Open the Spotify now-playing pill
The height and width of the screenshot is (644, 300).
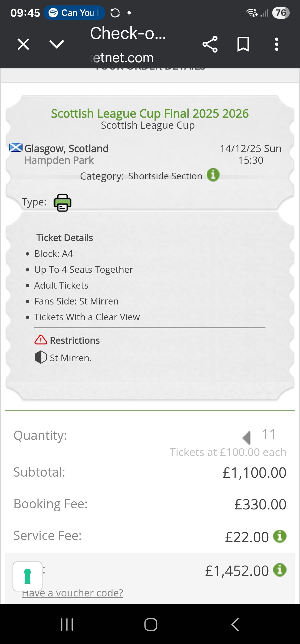[74, 13]
